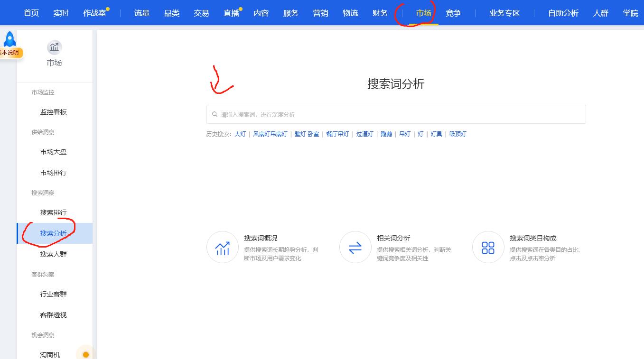644x359 pixels.
Task: Select 客群透视 under 客群洞察
Action: (x=54, y=314)
